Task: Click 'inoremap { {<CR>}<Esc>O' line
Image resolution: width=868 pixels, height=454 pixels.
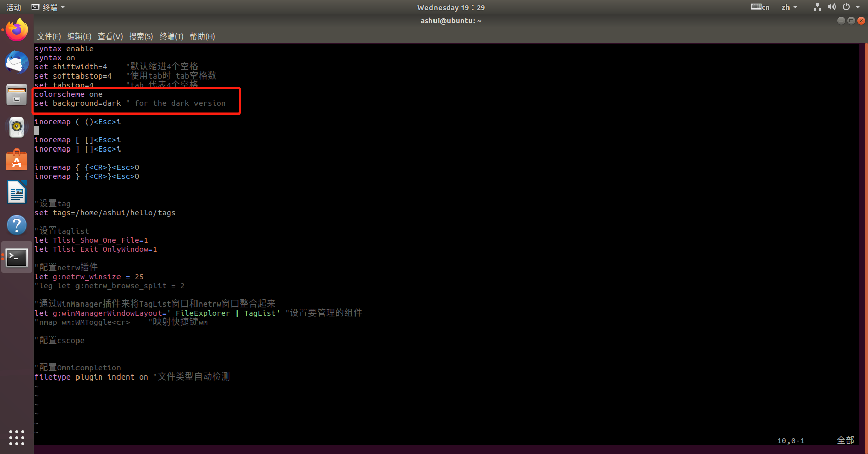Action: click(87, 167)
